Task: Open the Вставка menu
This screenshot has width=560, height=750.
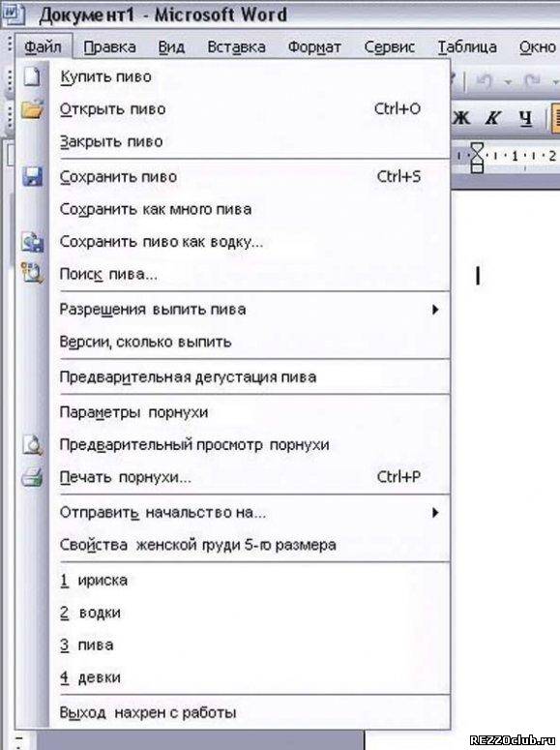Action: click(236, 46)
